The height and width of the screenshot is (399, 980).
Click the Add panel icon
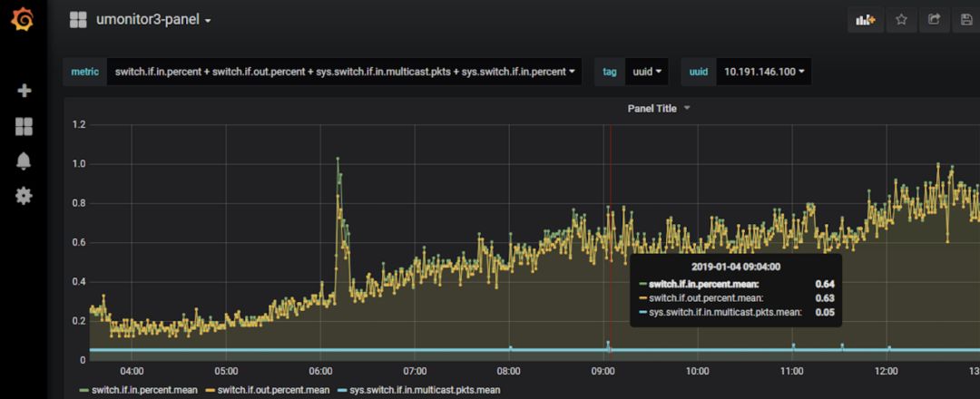click(865, 20)
